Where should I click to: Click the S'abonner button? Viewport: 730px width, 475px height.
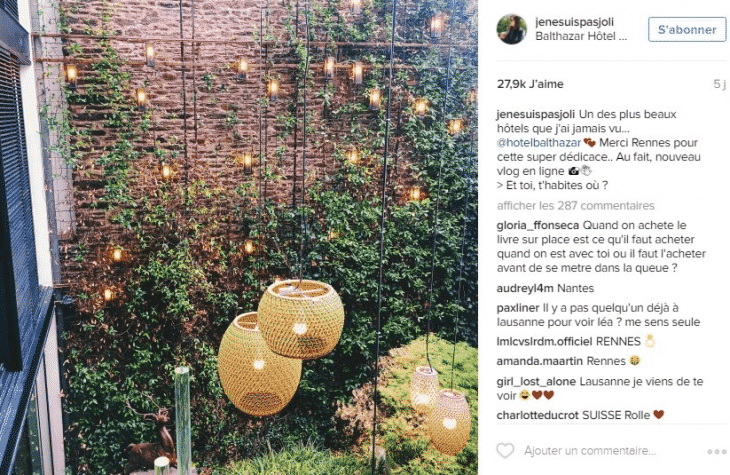click(x=687, y=29)
